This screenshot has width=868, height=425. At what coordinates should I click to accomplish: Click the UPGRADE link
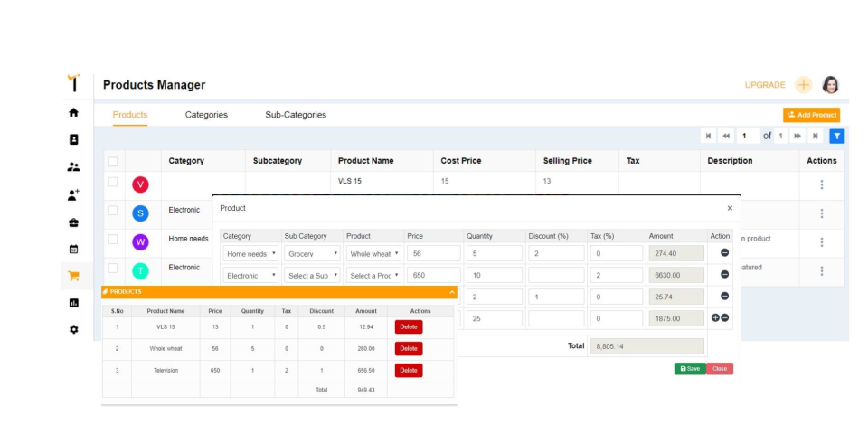pos(765,85)
